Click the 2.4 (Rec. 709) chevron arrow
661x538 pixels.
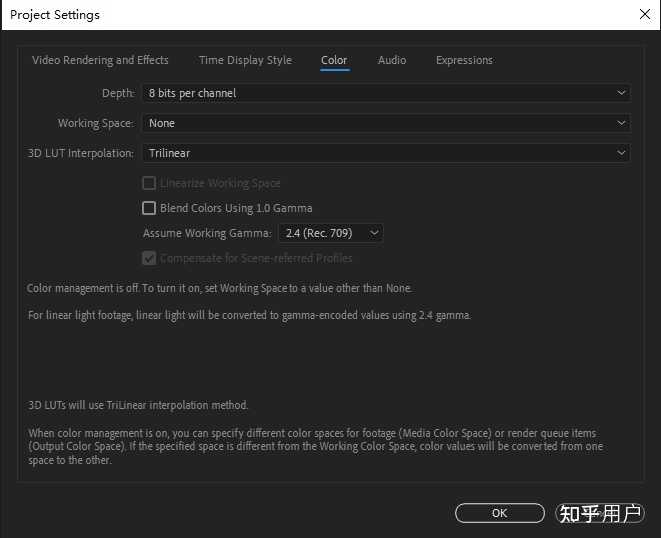tap(374, 233)
